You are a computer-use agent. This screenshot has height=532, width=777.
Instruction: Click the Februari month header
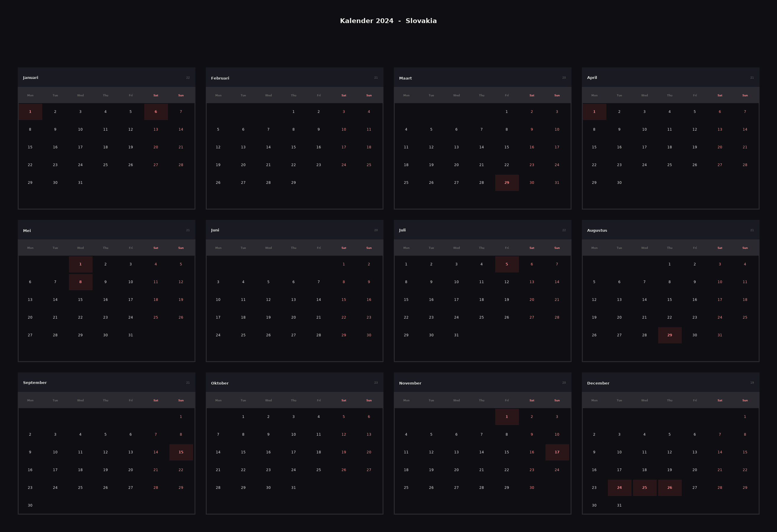[x=294, y=77]
